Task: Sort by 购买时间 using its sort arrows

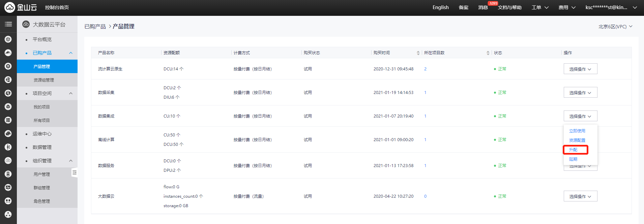Action: [418, 53]
